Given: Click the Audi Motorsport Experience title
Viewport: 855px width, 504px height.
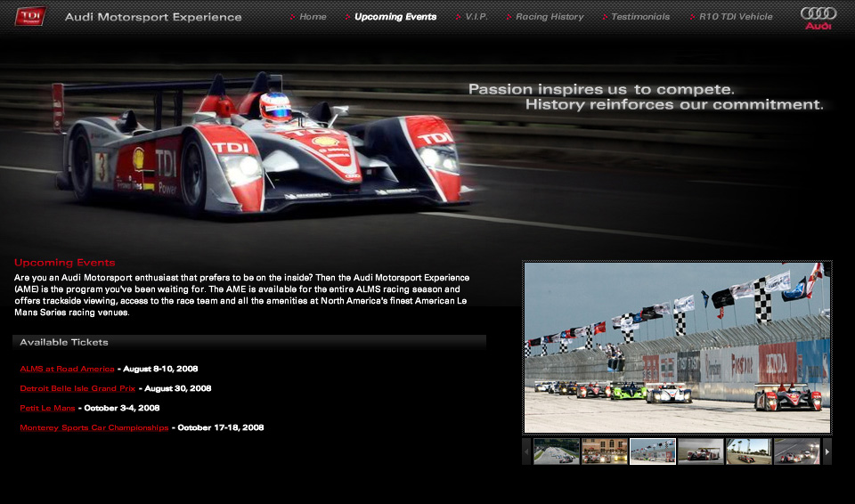Looking at the screenshot, I should point(153,17).
